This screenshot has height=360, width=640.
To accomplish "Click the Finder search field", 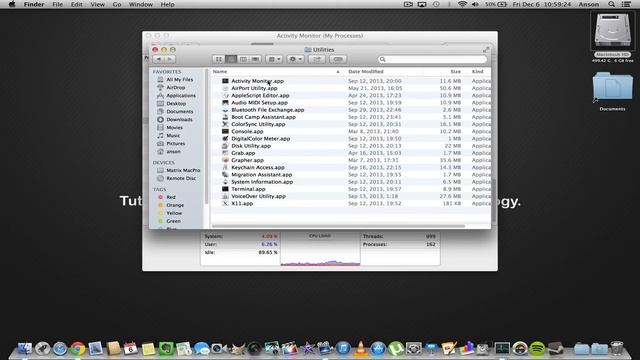I will point(433,59).
